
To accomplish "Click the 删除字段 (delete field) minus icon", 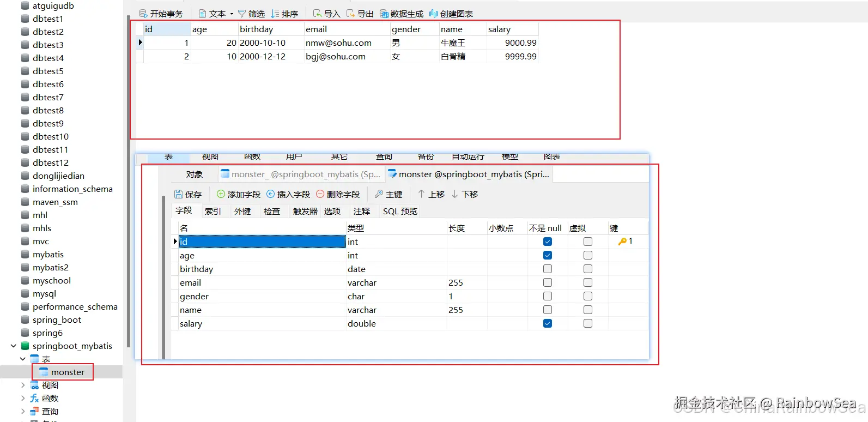I will click(x=320, y=194).
